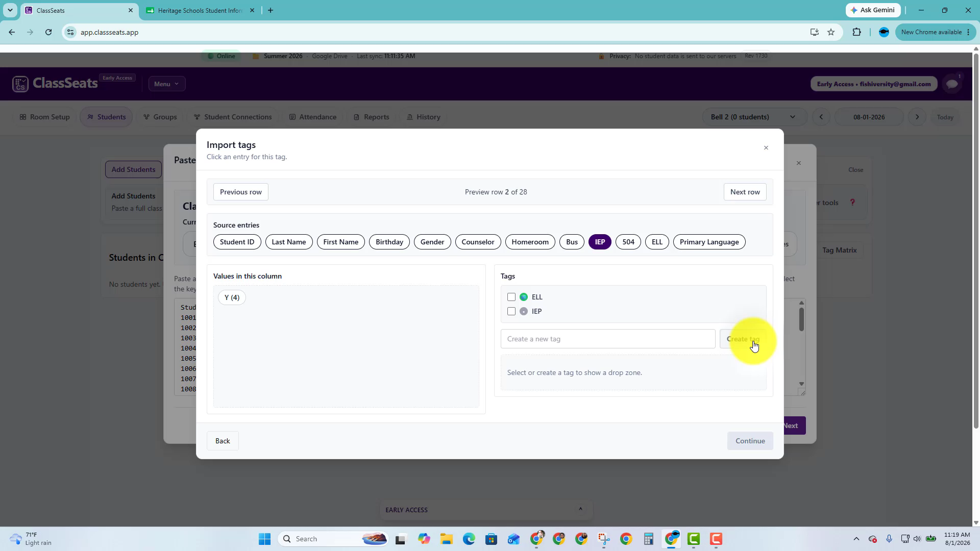
Task: Open the ClassSeats Menu dropdown
Action: 167,84
